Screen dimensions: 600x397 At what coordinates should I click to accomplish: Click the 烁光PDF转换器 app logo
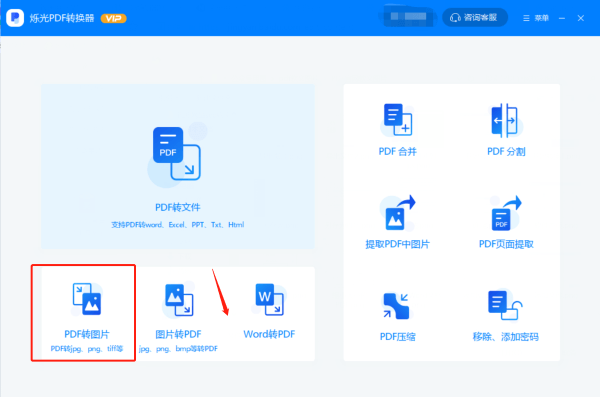pos(15,18)
